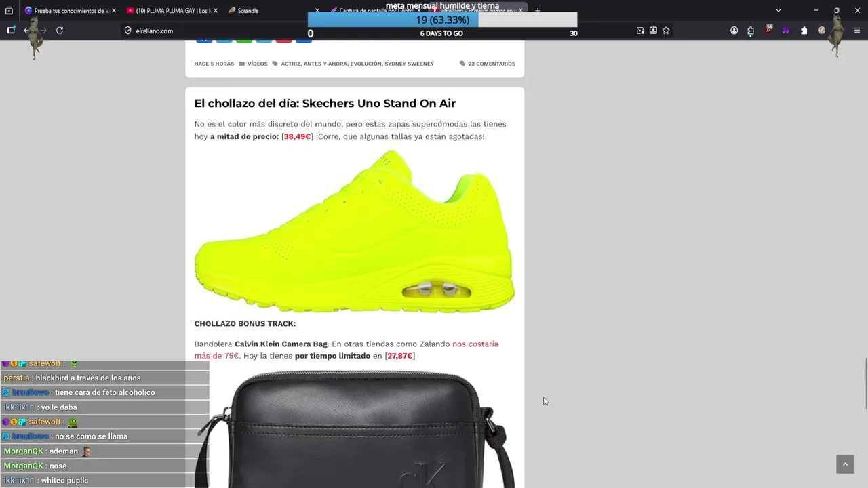
Task: Click the comments bubble icon beside 22 COMENTARIOS
Action: click(462, 64)
